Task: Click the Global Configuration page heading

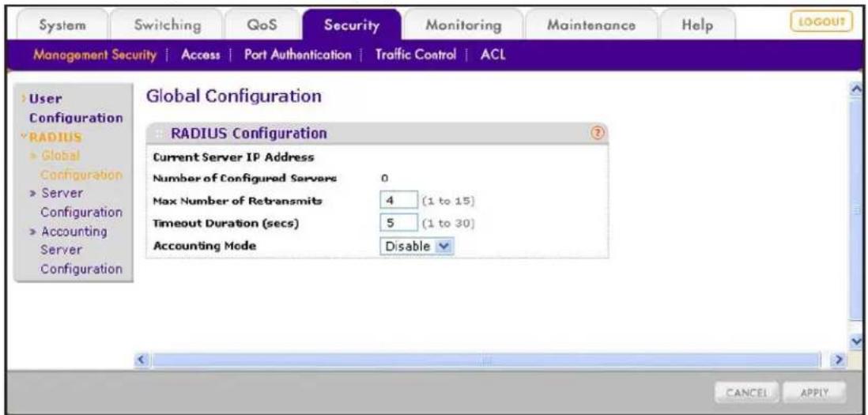Action: coord(233,96)
